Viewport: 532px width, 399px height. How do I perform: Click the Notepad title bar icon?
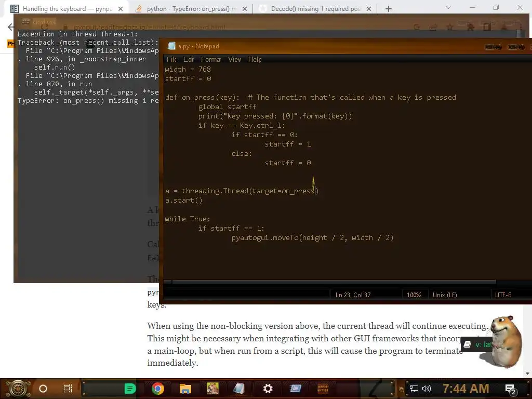point(171,46)
